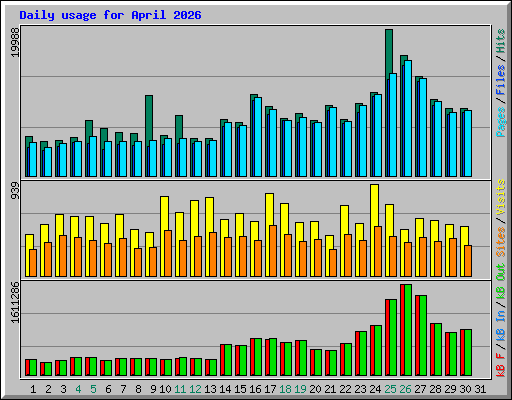Click the 19988 hits axis label

tap(15, 42)
